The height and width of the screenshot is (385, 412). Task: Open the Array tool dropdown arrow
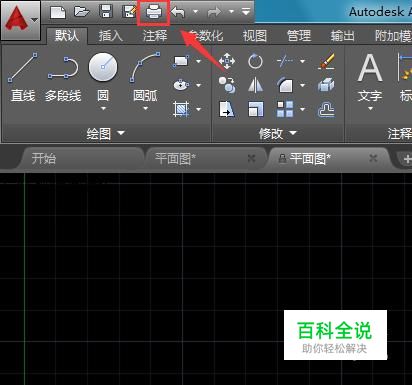pos(302,109)
